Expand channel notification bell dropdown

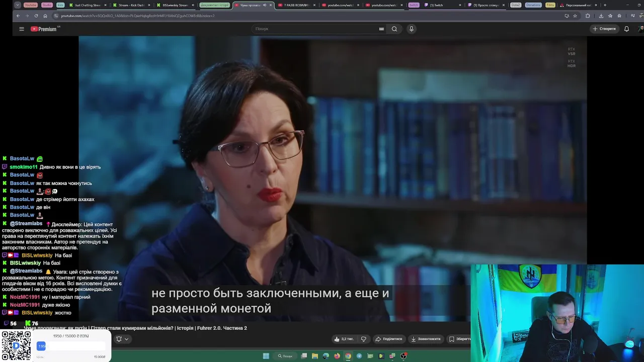pyautogui.click(x=122, y=339)
